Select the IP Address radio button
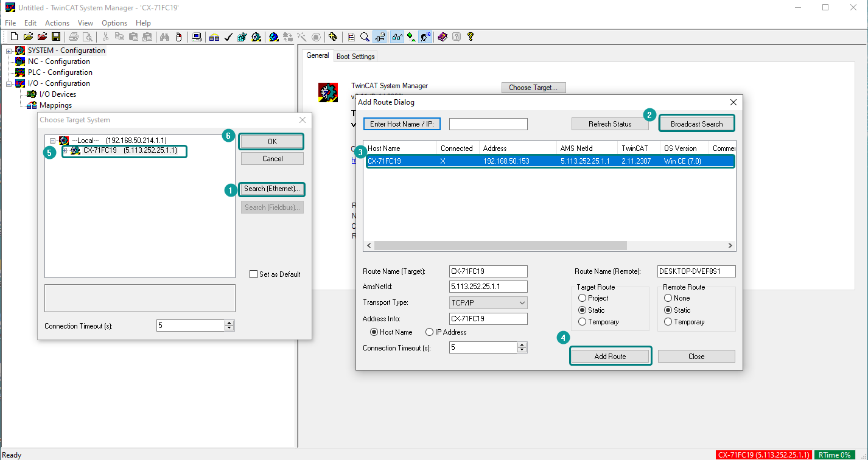The width and height of the screenshot is (868, 460). point(430,332)
